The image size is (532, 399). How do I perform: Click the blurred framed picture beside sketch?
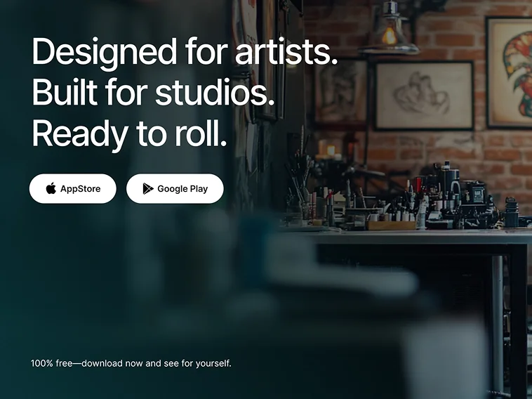click(340, 92)
